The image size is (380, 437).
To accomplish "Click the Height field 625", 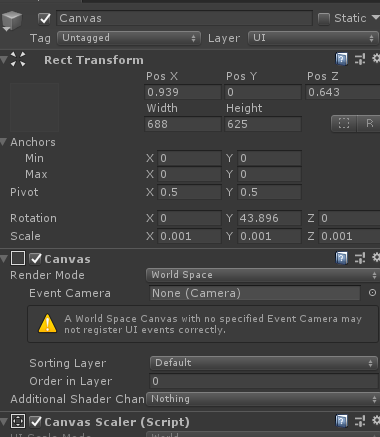I will tap(263, 124).
